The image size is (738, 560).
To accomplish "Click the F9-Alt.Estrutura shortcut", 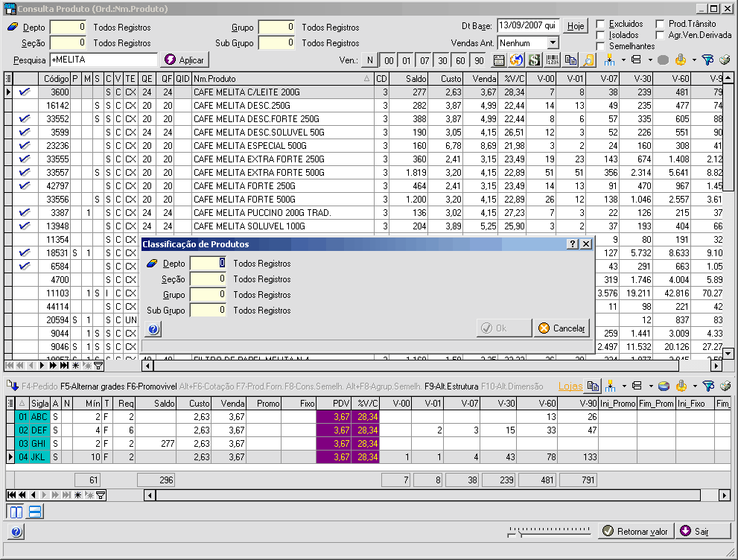I will 451,386.
